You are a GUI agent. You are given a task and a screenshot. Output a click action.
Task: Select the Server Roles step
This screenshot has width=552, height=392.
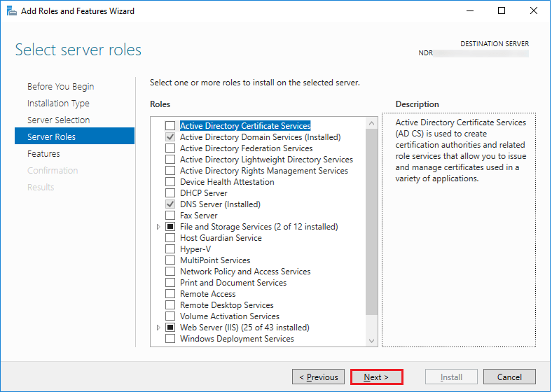74,136
